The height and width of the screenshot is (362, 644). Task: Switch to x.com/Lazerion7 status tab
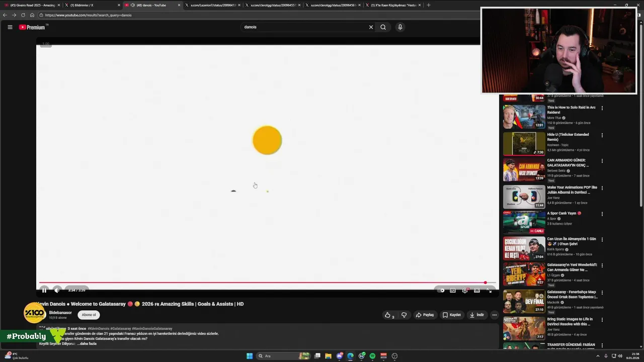(x=213, y=5)
